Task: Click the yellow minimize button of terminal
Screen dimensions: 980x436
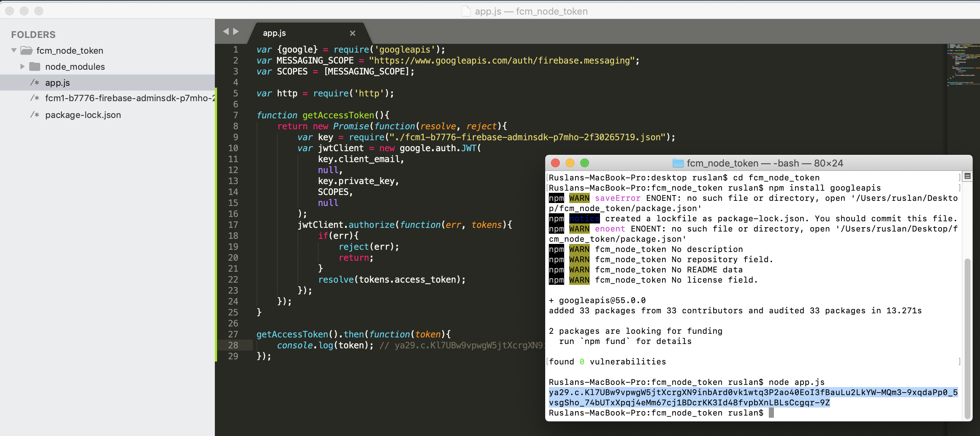Action: [570, 163]
